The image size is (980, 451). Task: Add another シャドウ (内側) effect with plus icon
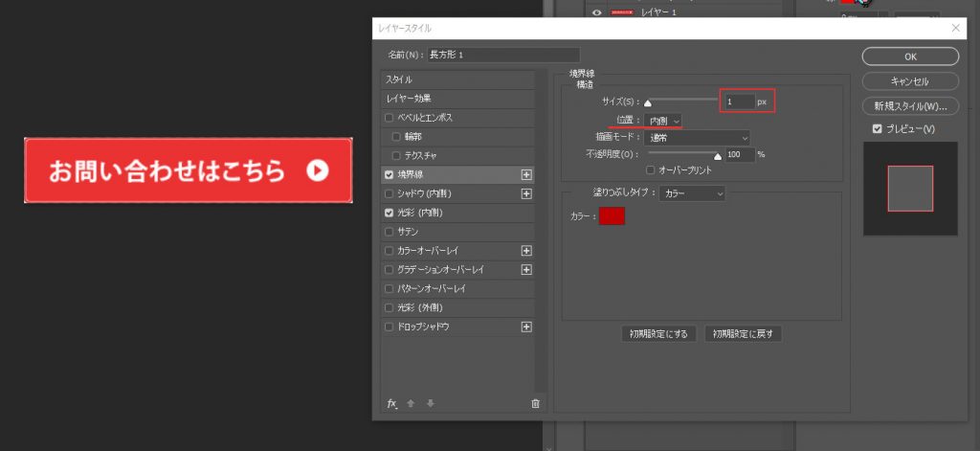click(x=525, y=193)
